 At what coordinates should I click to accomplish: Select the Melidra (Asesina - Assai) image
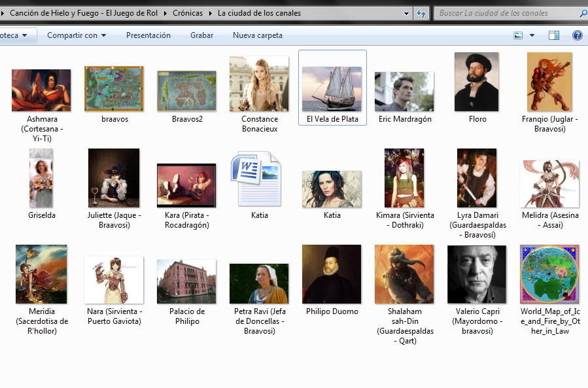(549, 184)
